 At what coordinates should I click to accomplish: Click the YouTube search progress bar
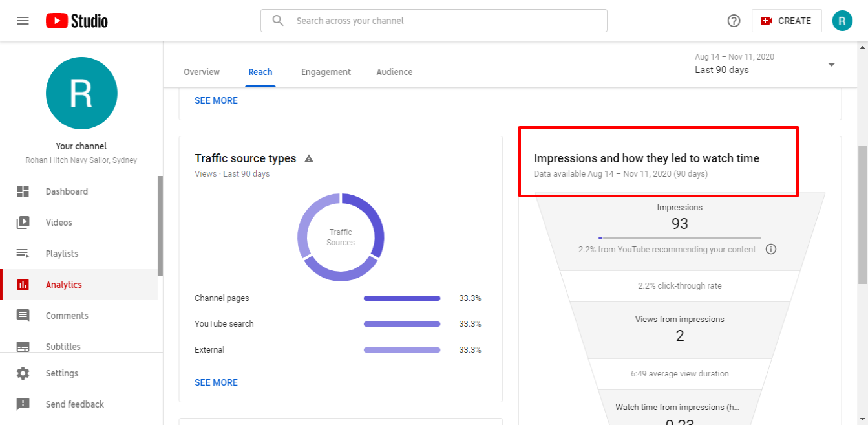(402, 324)
